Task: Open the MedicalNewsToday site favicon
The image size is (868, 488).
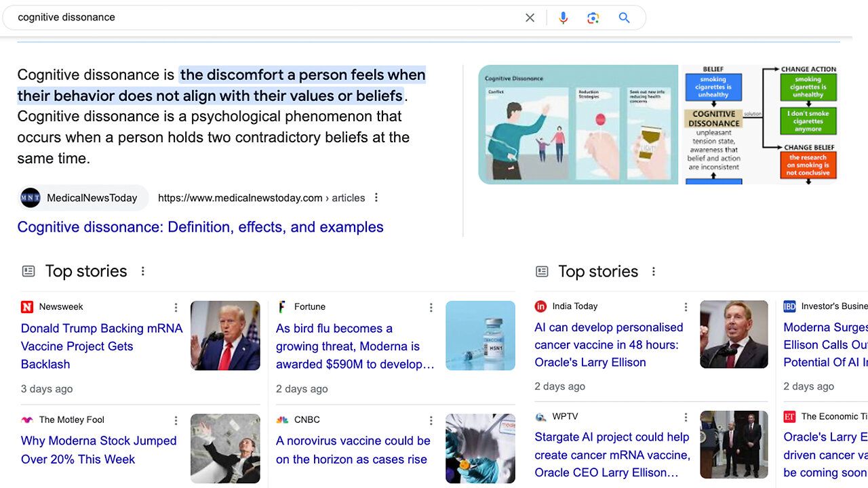Action: click(31, 198)
